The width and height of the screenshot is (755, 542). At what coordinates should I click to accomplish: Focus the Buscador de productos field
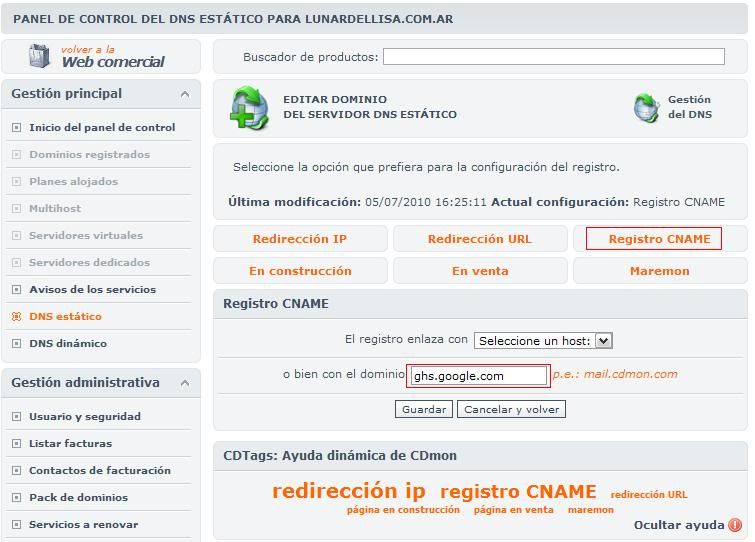click(554, 56)
